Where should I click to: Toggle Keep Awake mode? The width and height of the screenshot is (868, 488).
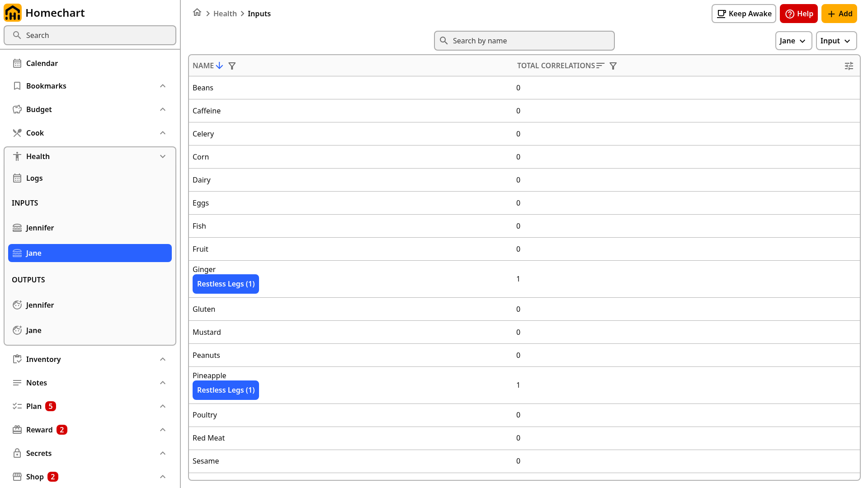(744, 14)
